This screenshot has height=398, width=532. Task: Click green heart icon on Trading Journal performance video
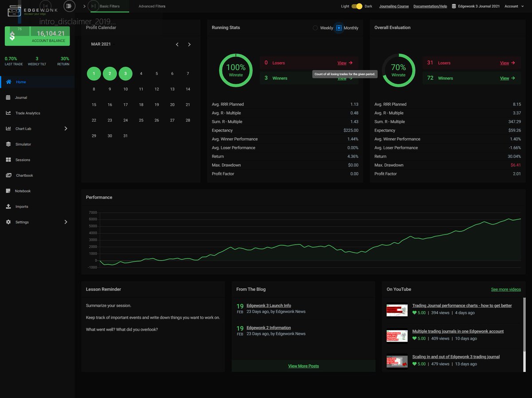point(415,313)
